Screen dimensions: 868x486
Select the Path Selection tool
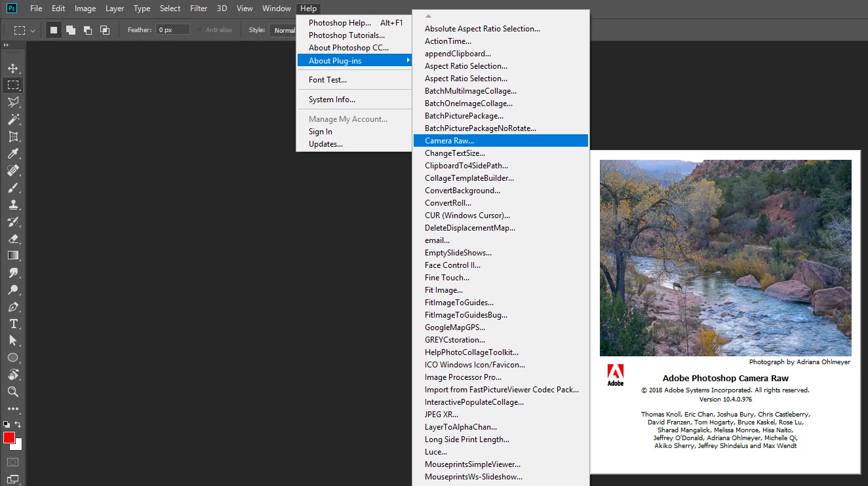13,341
